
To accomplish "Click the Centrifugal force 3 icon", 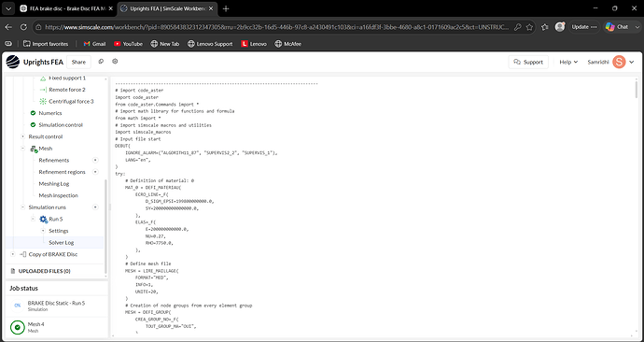I will coord(43,102).
